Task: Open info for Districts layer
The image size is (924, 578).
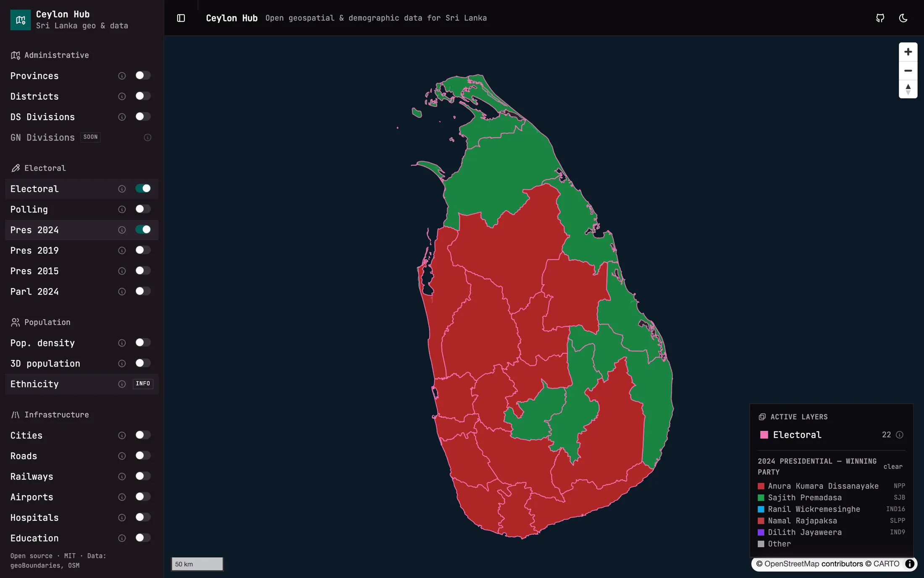Action: (x=122, y=96)
